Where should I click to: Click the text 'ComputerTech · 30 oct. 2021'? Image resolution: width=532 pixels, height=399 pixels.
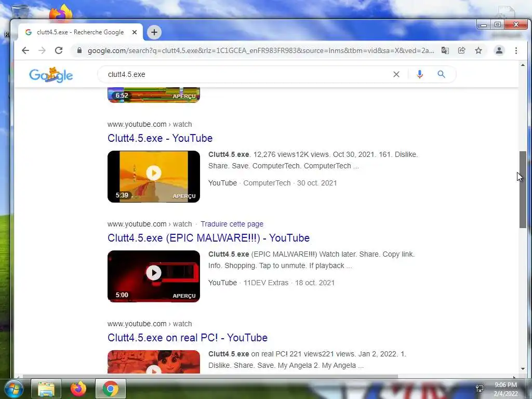click(x=290, y=183)
